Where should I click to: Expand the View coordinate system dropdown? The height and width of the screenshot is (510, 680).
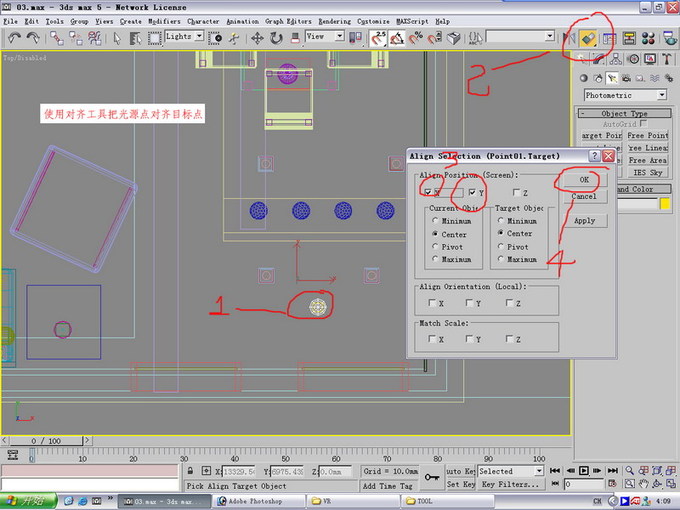(339, 36)
